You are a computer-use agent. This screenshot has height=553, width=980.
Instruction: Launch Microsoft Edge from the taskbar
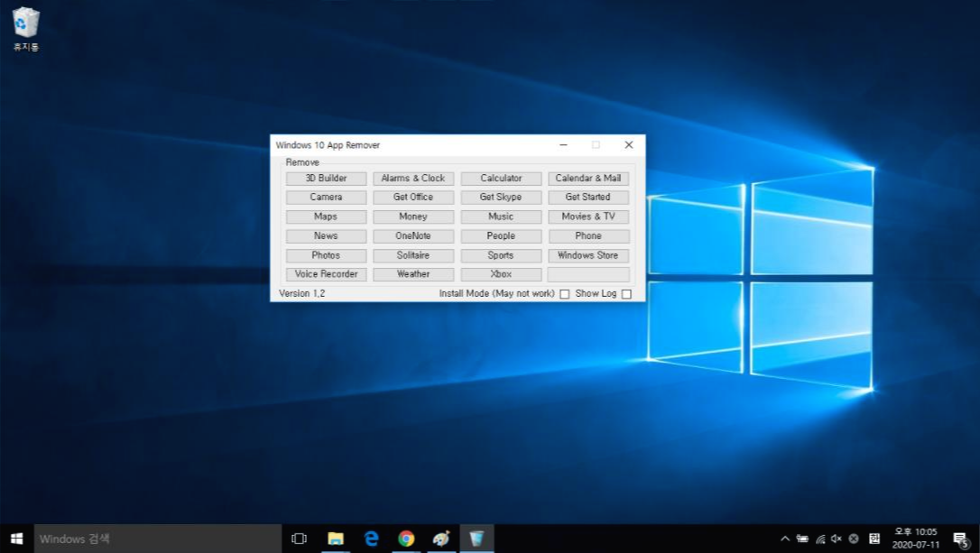(371, 539)
